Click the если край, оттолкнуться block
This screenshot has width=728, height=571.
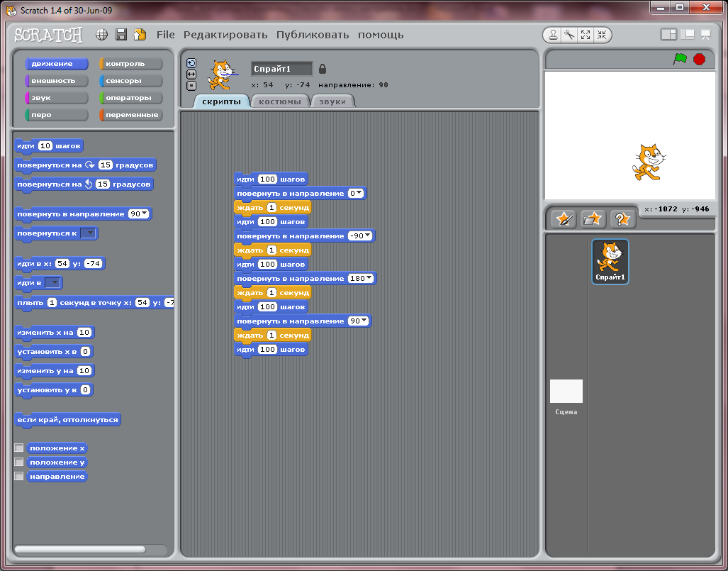(x=68, y=419)
